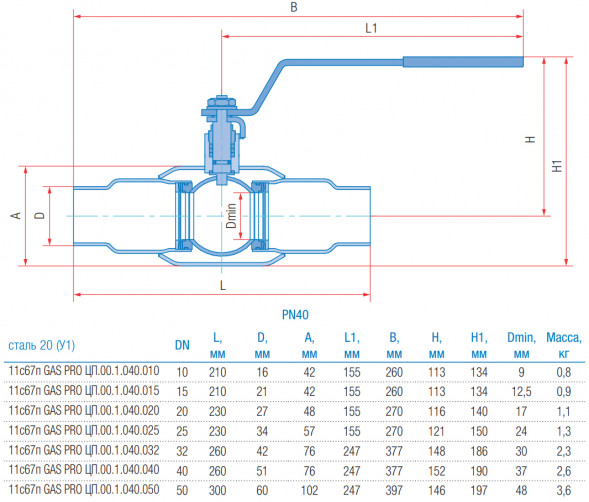Click the D value 60 in the DN 50 row
Viewport: 589px width, 502px height.
(262, 491)
